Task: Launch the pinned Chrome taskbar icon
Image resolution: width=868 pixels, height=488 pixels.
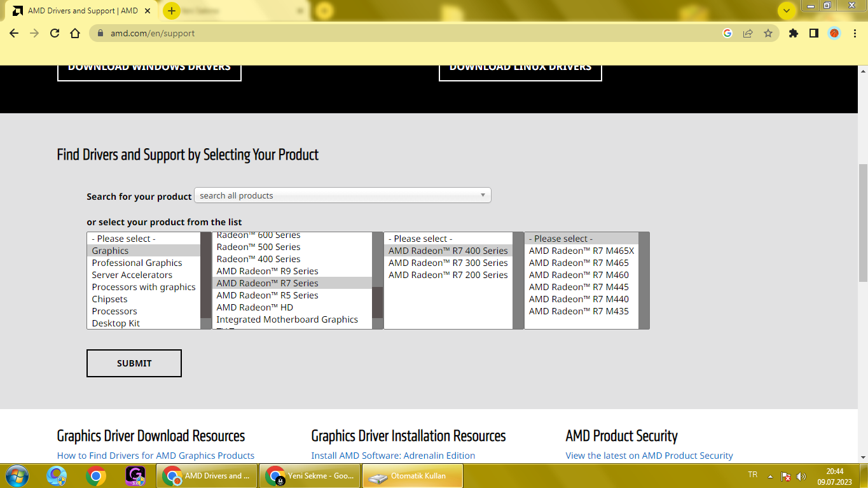Action: (96, 475)
